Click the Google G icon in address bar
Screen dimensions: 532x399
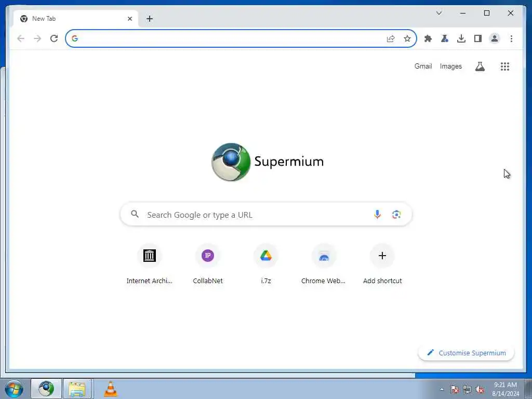tap(75, 38)
